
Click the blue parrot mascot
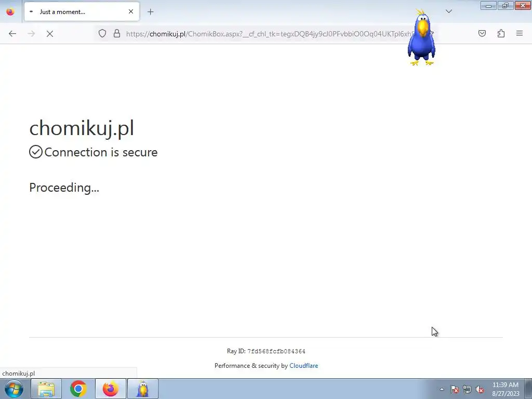tap(421, 37)
